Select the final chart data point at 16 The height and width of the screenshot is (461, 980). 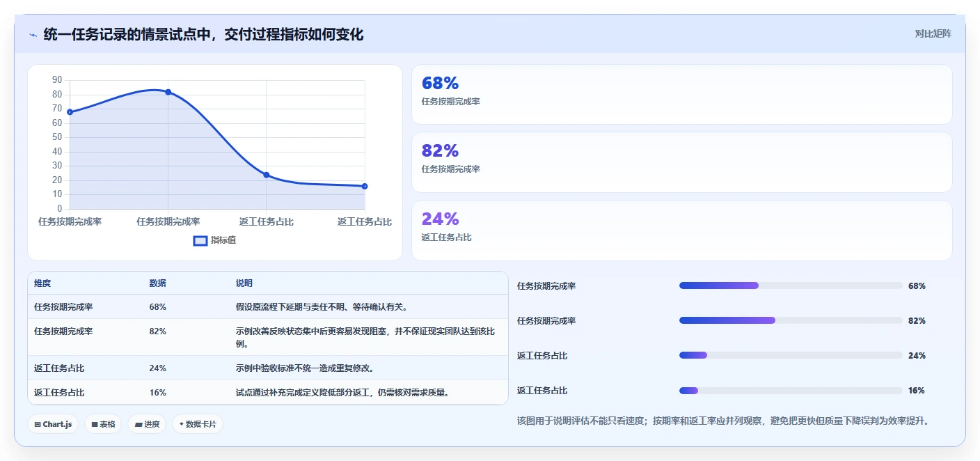[365, 186]
